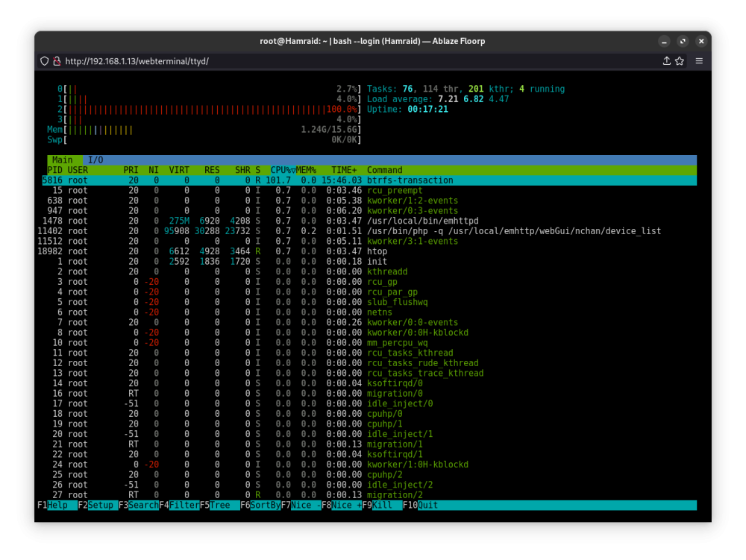Sort by the SHR column header

tap(242, 170)
